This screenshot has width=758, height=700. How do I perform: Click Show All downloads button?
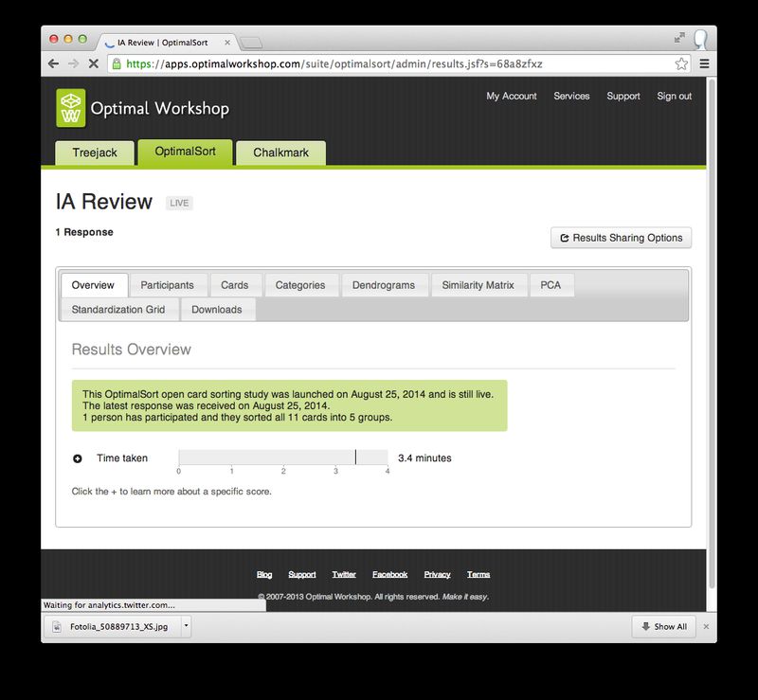[x=663, y=626]
